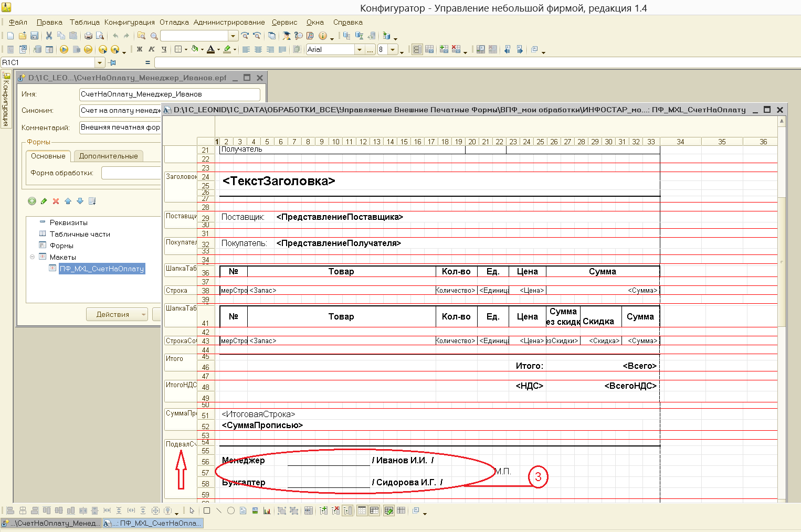Screen dimensions: 801x532
Task: Click the Undo arrow icon
Action: pos(115,36)
